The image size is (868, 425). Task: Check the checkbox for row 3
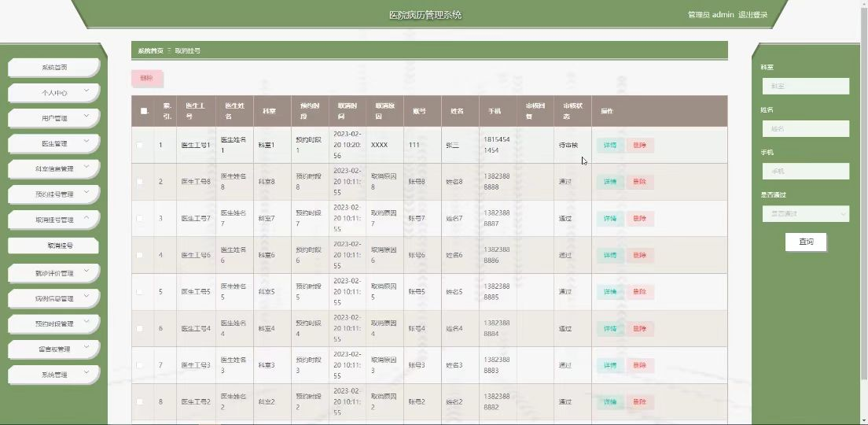click(x=139, y=218)
